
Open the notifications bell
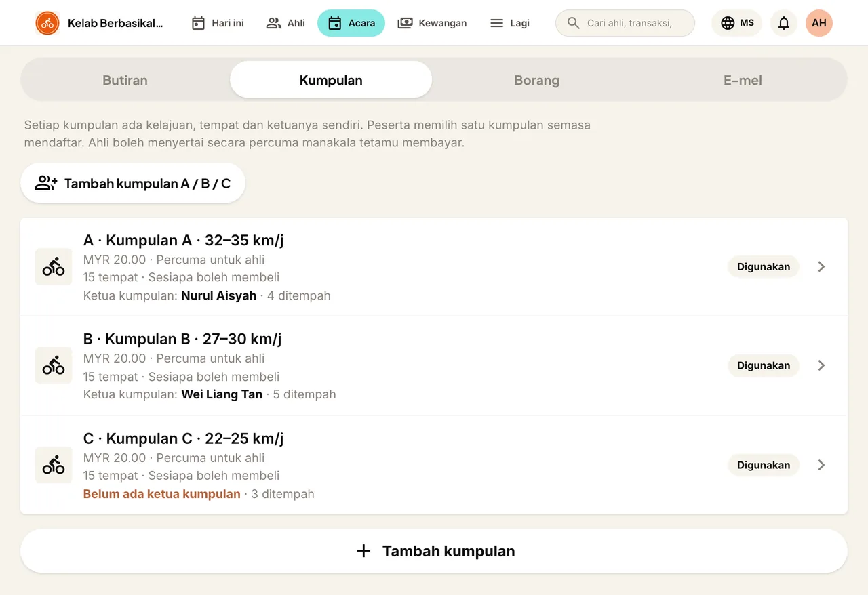[784, 23]
